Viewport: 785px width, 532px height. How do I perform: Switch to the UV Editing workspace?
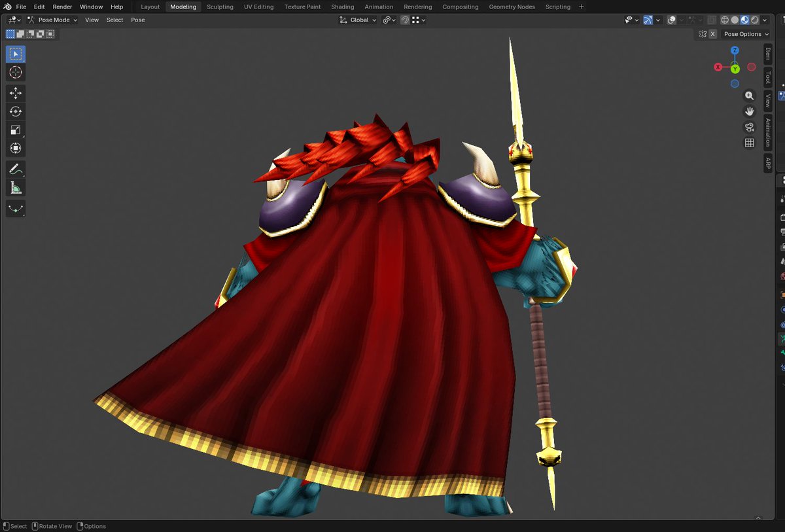[258, 7]
